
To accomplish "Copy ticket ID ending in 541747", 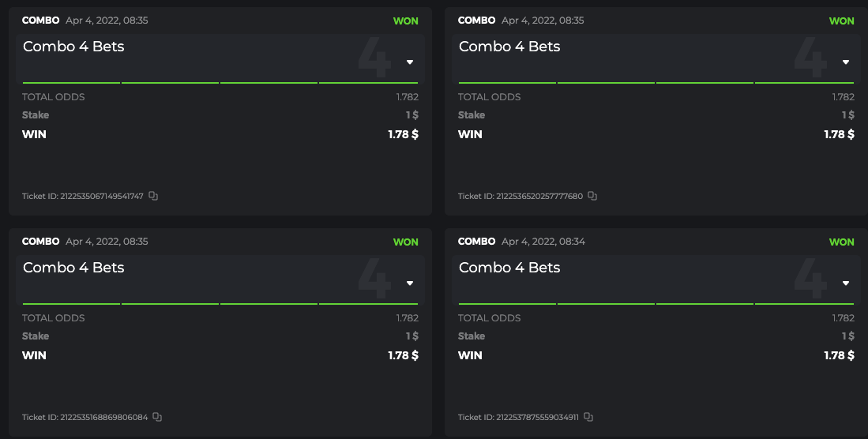I will pos(153,196).
